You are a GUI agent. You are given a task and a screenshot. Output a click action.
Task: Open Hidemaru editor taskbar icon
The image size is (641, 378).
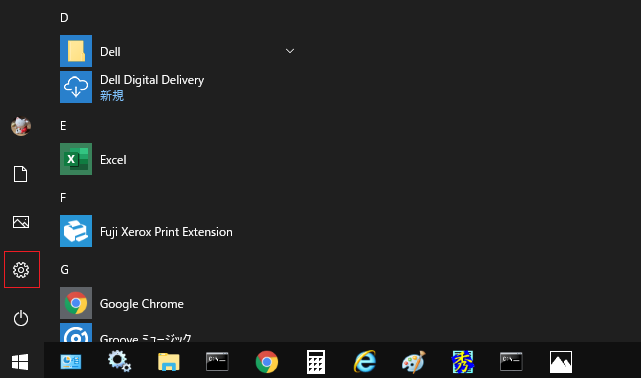(462, 362)
